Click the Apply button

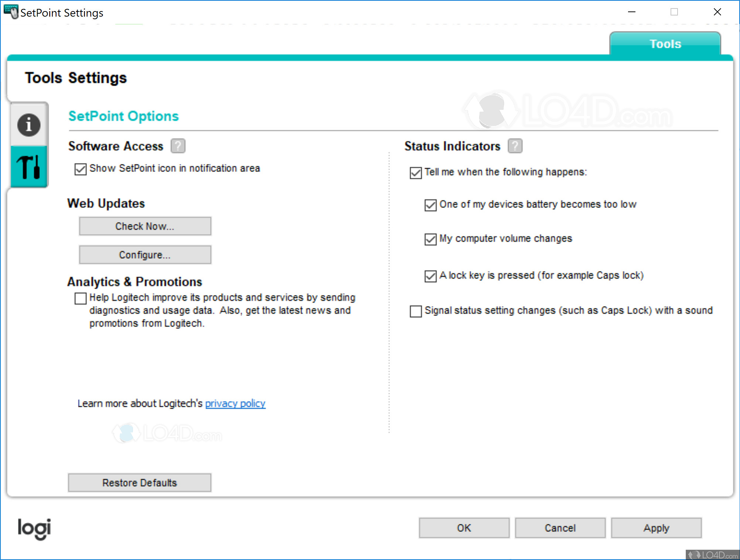click(656, 528)
